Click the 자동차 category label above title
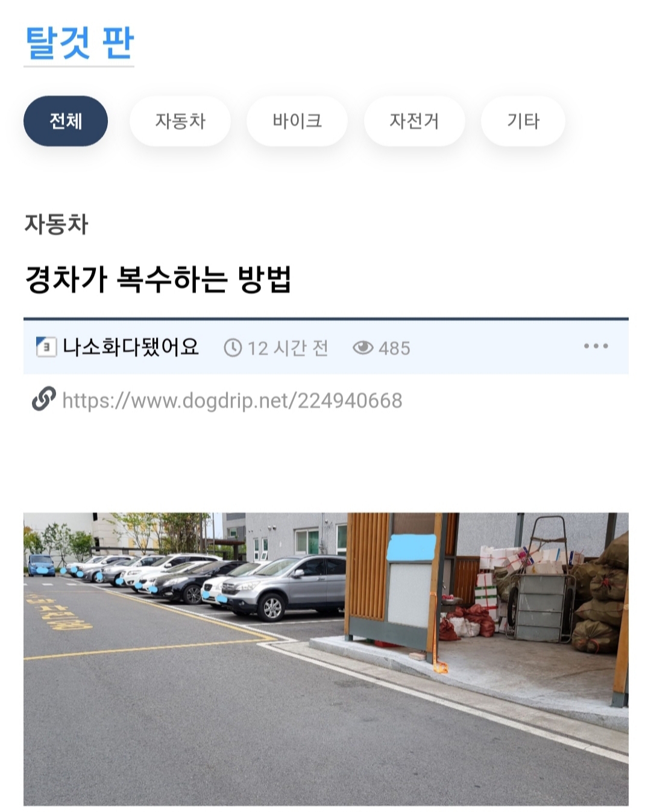651x812 pixels. click(x=56, y=224)
